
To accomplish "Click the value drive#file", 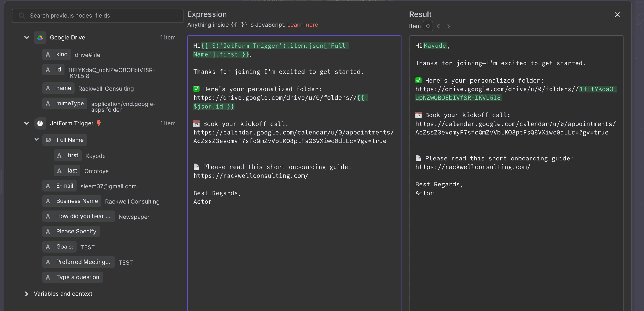I will (x=87, y=55).
